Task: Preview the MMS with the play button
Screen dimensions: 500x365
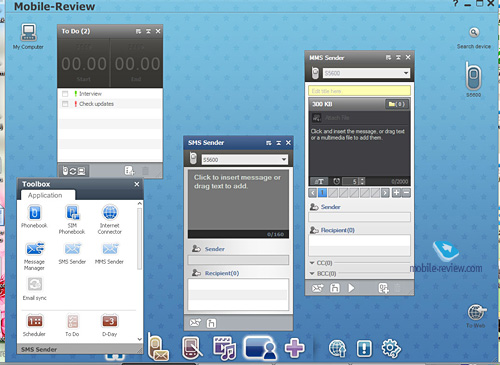Action: click(x=351, y=288)
